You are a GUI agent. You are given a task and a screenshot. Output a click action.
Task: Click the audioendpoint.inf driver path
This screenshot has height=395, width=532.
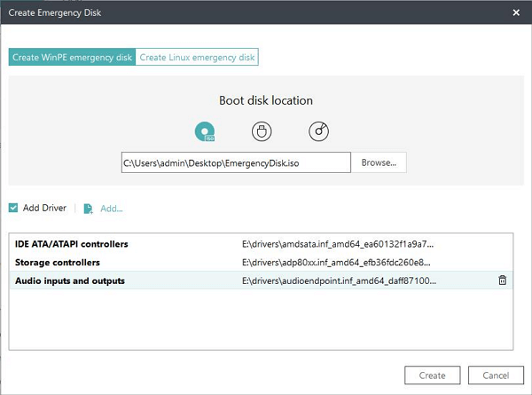click(339, 280)
